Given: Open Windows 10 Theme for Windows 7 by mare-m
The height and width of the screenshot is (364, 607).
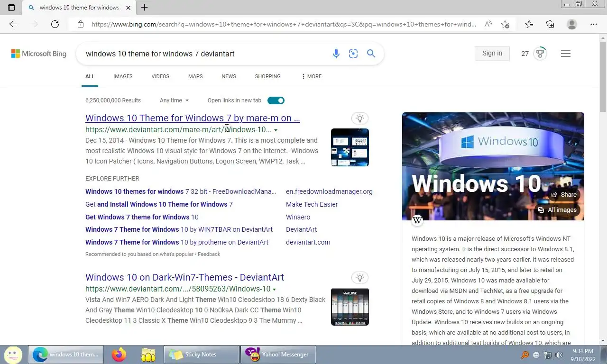Looking at the screenshot, I should [193, 118].
